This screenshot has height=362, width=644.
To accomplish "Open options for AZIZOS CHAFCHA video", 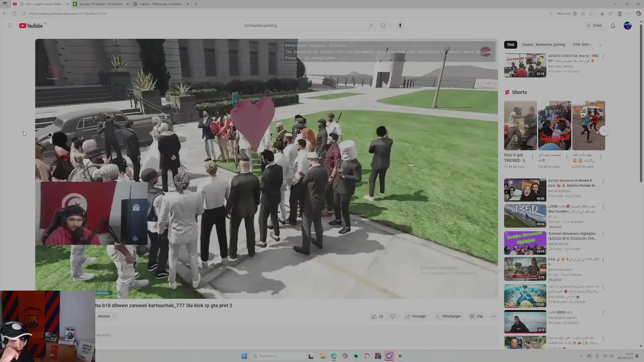I will coord(603,56).
